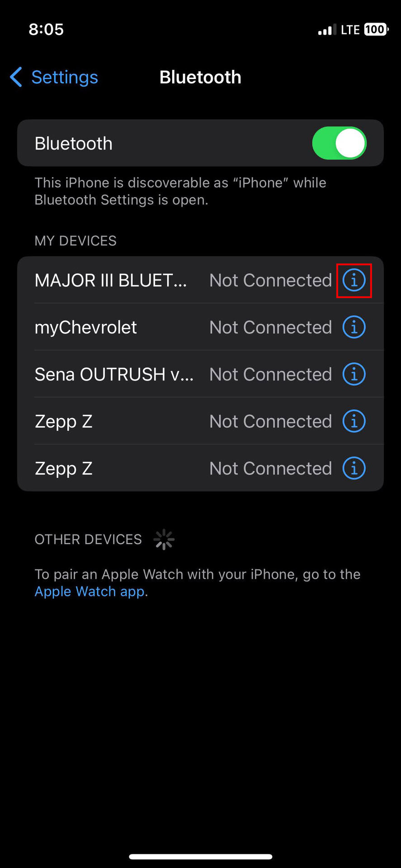Connect to myChevrolet
This screenshot has height=868, width=401.
tap(86, 327)
